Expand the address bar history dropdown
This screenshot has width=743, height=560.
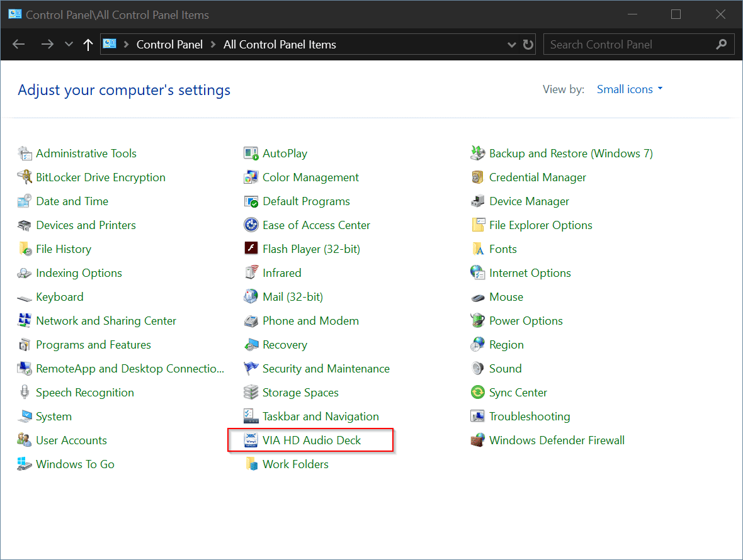click(x=511, y=44)
